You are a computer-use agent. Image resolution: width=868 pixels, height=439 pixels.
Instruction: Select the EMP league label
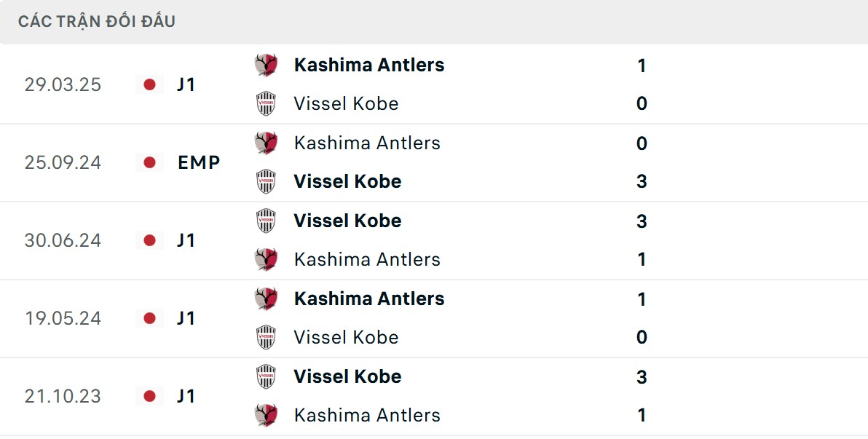(x=199, y=162)
